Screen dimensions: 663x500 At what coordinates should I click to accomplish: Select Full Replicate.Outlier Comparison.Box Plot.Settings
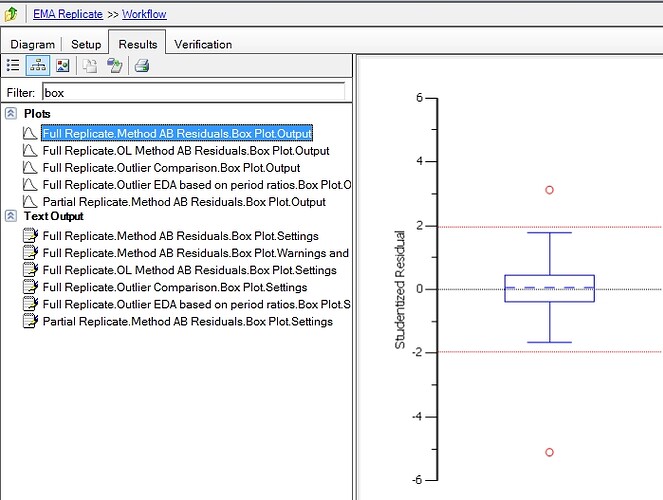(x=175, y=287)
